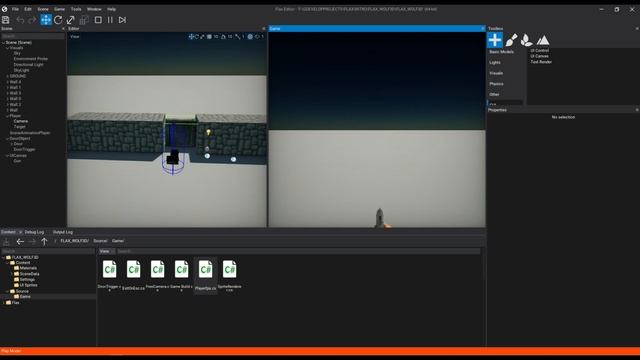Select the PlayerSpv.cs script file
The height and width of the screenshot is (360, 640).
tap(205, 276)
